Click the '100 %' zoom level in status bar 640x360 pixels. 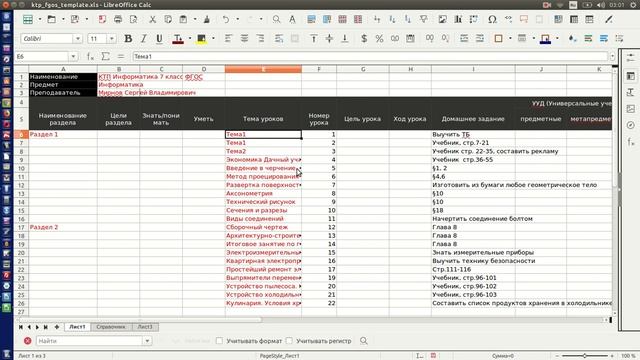point(628,356)
